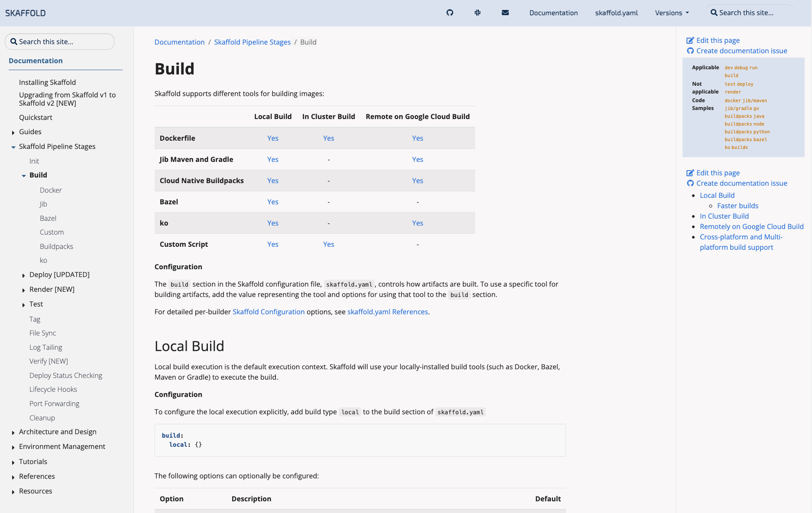Open buildpacks python code sample
The width and height of the screenshot is (812, 513).
747,132
